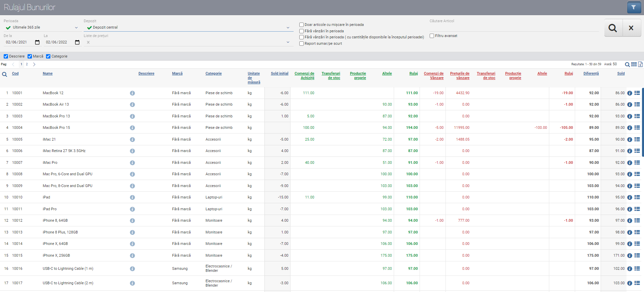Screen dimensions: 644x292
Task: Open details list for MacBook Air 13 row
Action: coord(637,105)
